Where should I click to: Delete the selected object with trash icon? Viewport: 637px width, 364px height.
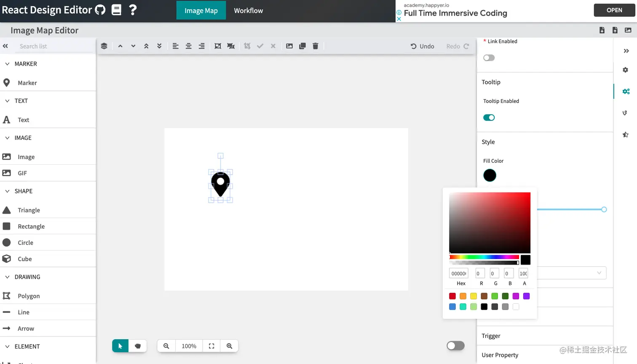point(316,46)
